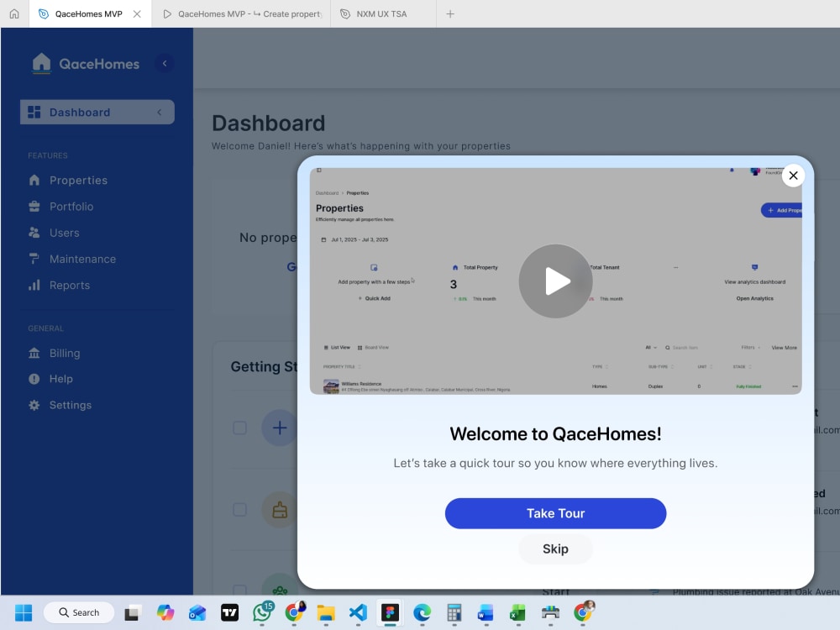Switch to QaceHomes MVP Create property tab
840x630 pixels.
[242, 14]
